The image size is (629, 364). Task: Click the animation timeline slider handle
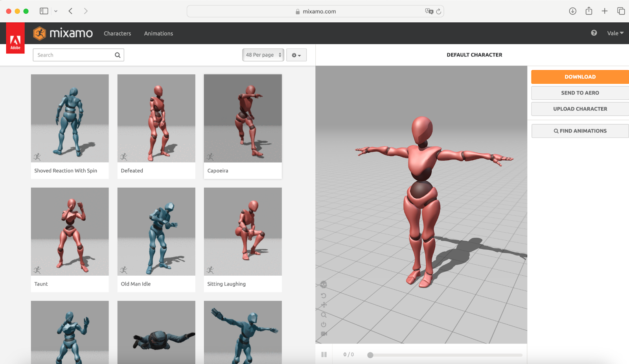coord(370,355)
